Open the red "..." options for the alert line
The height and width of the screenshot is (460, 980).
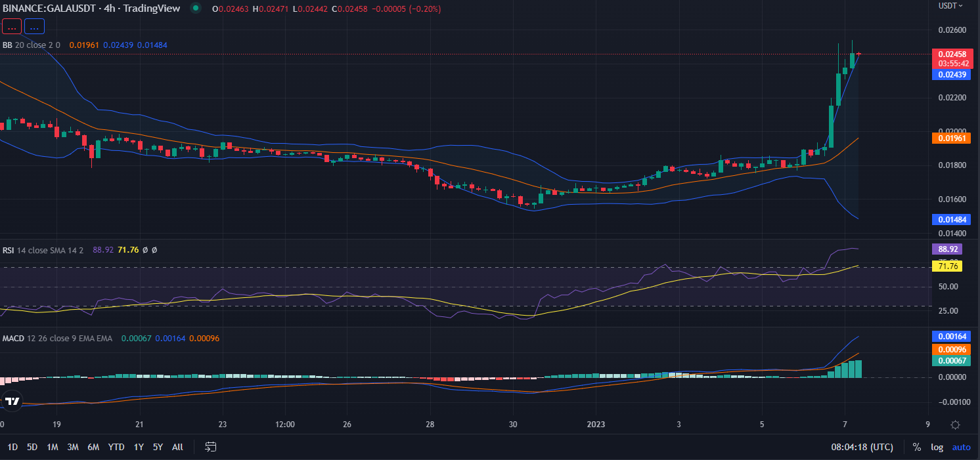point(11,26)
